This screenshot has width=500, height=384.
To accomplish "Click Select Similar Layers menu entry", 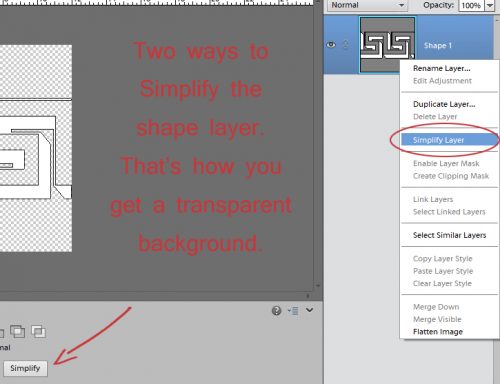I will pyautogui.click(x=450, y=235).
